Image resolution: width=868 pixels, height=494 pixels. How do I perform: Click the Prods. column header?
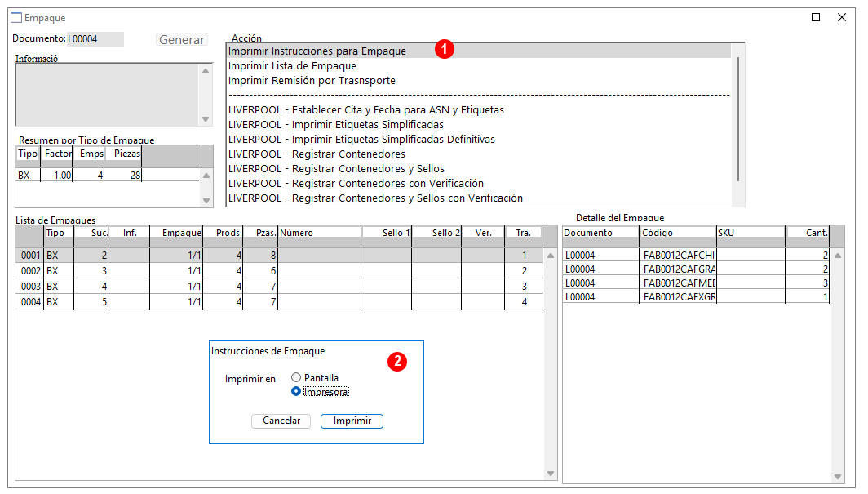pos(223,233)
